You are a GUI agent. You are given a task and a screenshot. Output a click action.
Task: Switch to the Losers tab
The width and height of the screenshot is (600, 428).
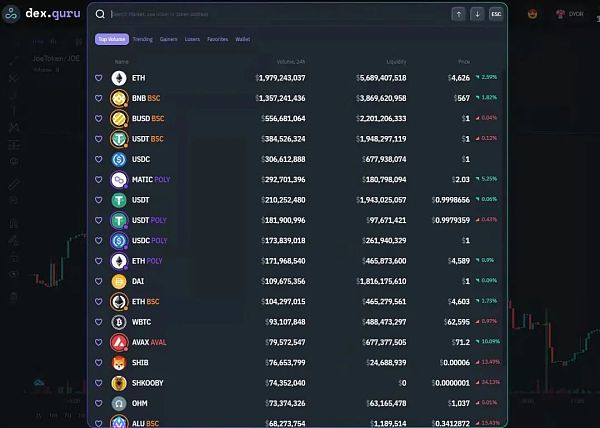(x=192, y=39)
